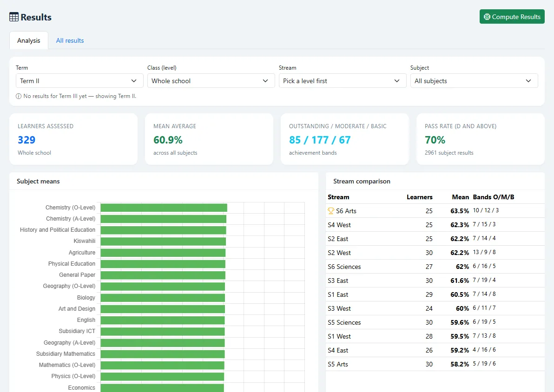The image size is (554, 392).
Task: Click the Learners Assessed 329 card
Action: pos(73,139)
